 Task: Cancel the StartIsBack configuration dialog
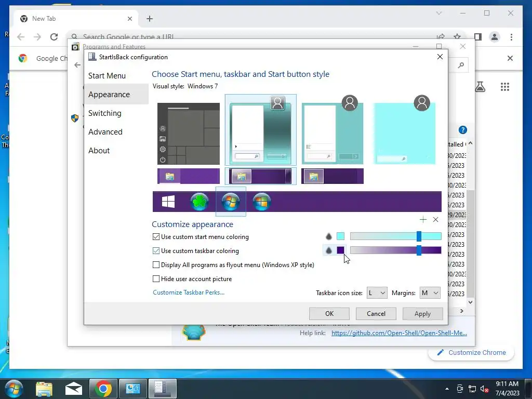coord(376,313)
